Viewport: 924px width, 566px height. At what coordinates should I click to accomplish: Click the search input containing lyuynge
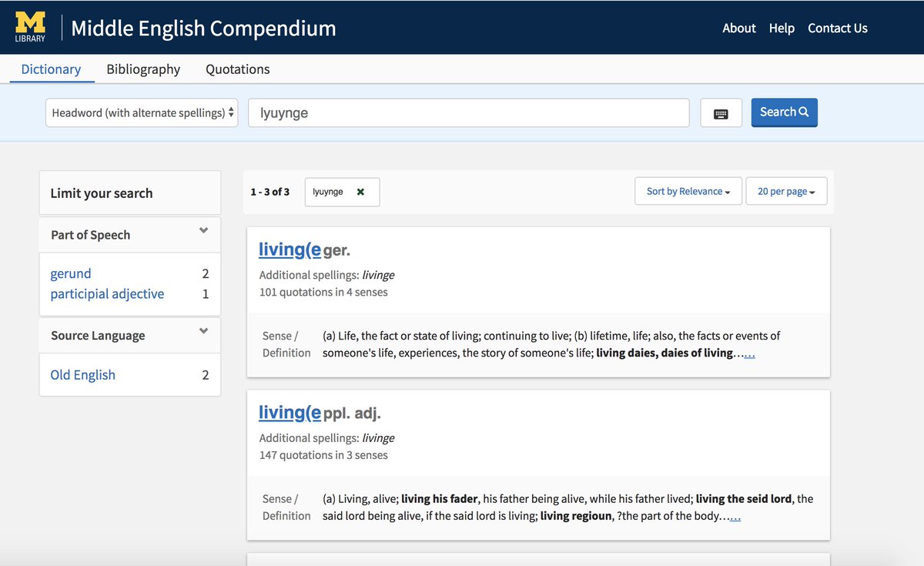pyautogui.click(x=468, y=112)
